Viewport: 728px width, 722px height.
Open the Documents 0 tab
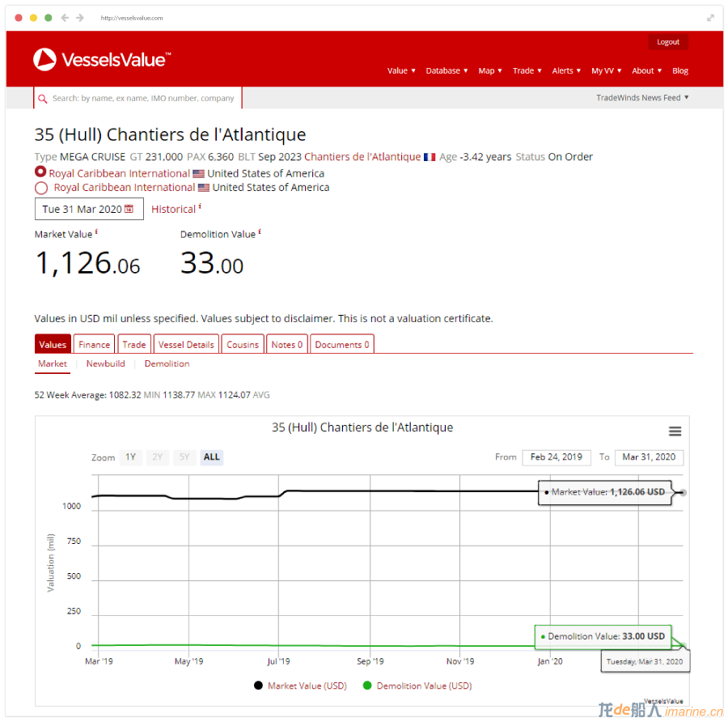(342, 344)
